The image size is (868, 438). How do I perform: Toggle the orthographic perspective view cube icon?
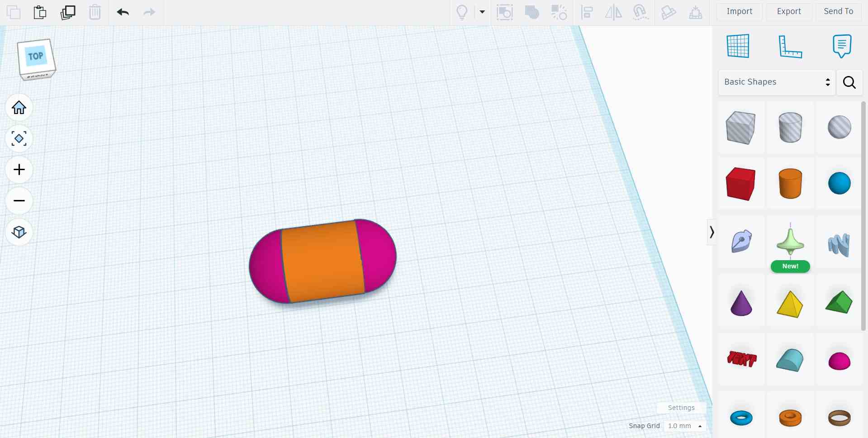(x=19, y=232)
